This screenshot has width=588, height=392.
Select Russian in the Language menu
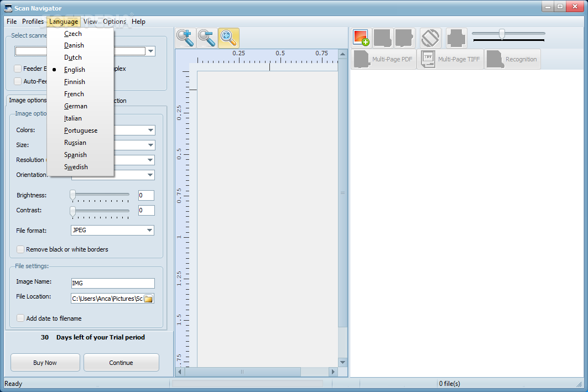[80, 143]
